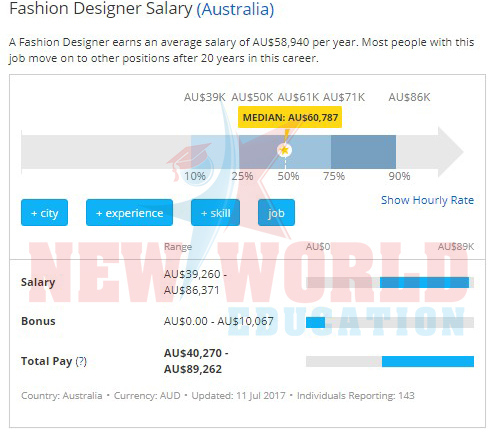Click the Bonus row label
The width and height of the screenshot is (497, 429).
click(x=38, y=321)
